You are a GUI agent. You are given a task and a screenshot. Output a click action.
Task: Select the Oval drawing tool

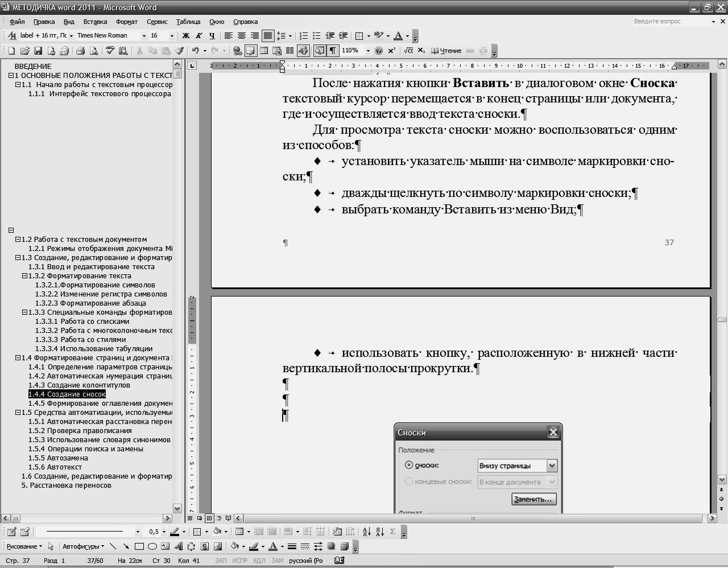[x=152, y=546]
